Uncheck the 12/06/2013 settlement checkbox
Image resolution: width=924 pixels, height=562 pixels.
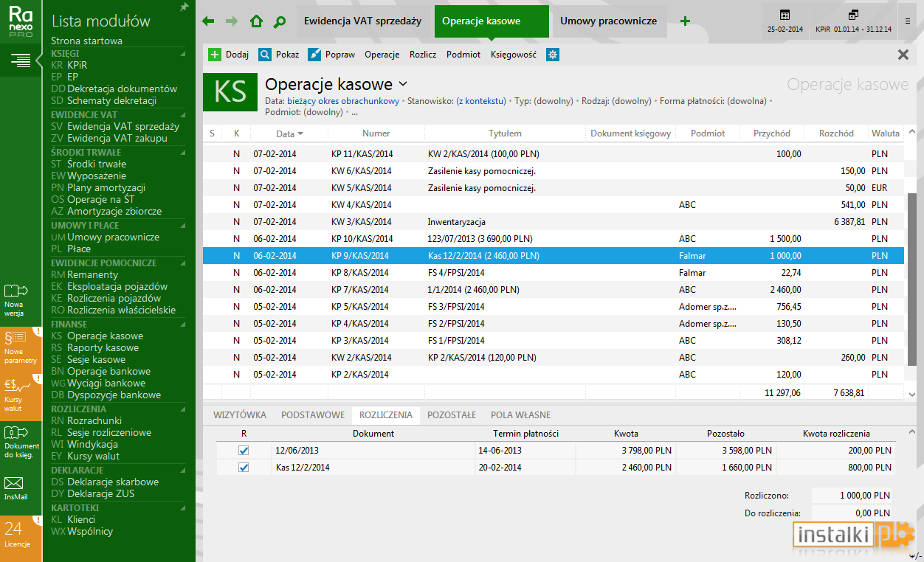(244, 450)
